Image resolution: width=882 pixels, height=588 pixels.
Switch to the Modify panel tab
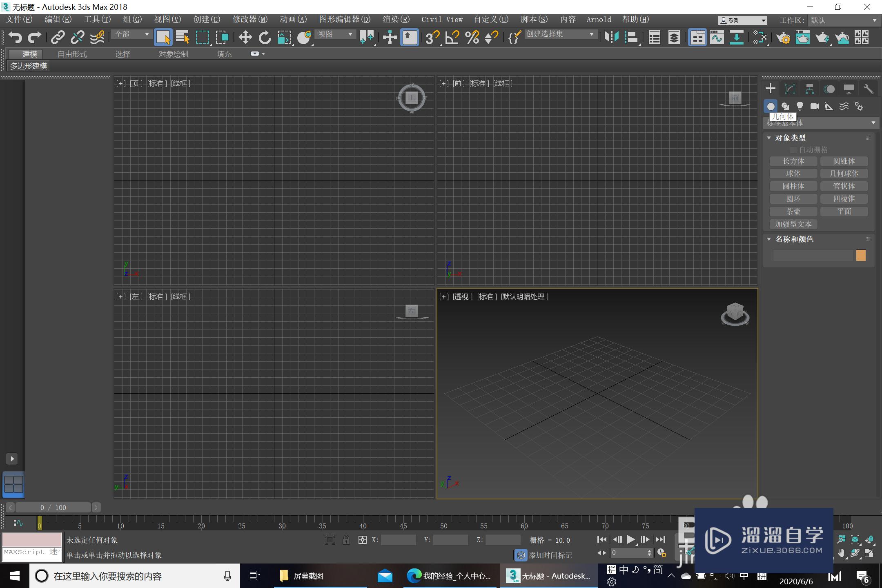pyautogui.click(x=790, y=89)
